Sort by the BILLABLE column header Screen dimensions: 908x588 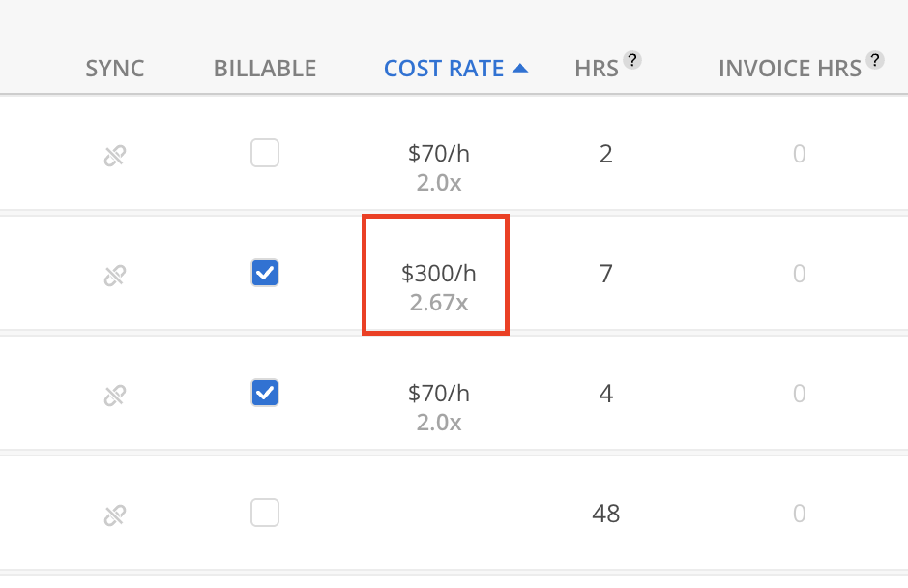tap(265, 69)
